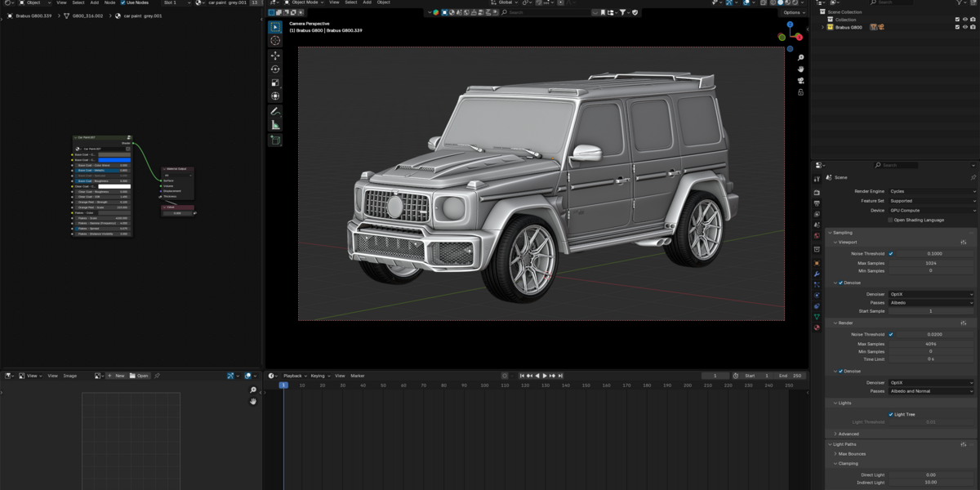The height and width of the screenshot is (490, 980).
Task: Select the Move tool in viewport toolbar
Action: [x=275, y=56]
